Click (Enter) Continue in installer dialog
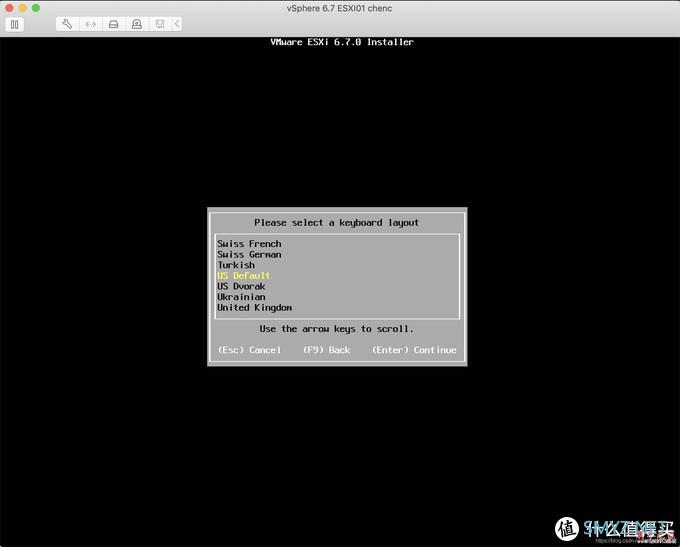The height and width of the screenshot is (547, 680). 414,350
